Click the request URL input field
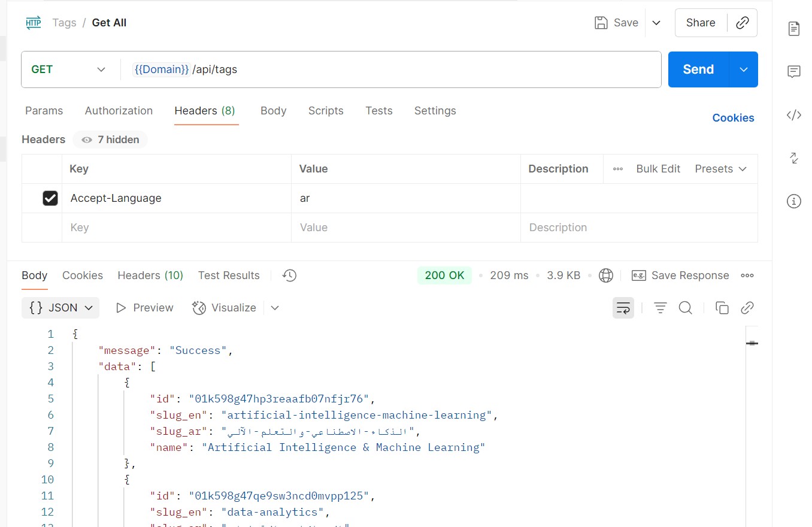Viewport: 812px width, 527px height. [x=419, y=69]
